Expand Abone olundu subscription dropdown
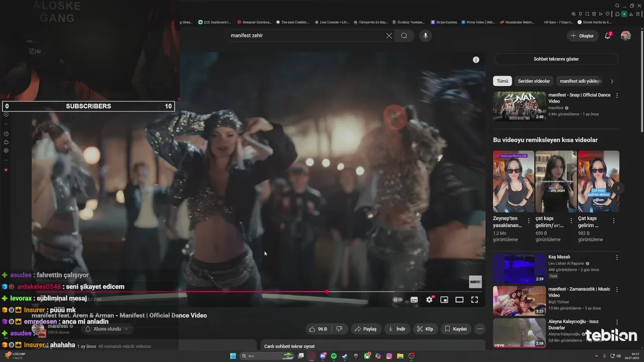Image resolution: width=644 pixels, height=362 pixels. coord(107,329)
